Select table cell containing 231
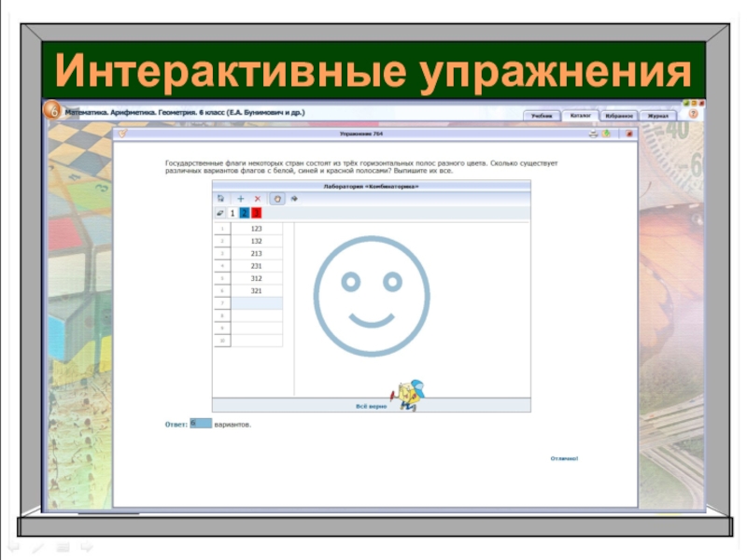The height and width of the screenshot is (560, 747). point(256,266)
